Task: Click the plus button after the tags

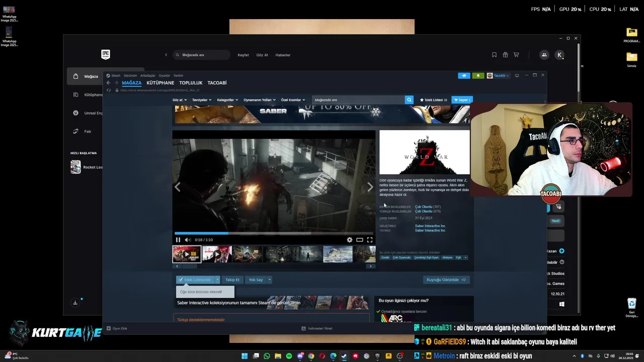Action: point(465,257)
